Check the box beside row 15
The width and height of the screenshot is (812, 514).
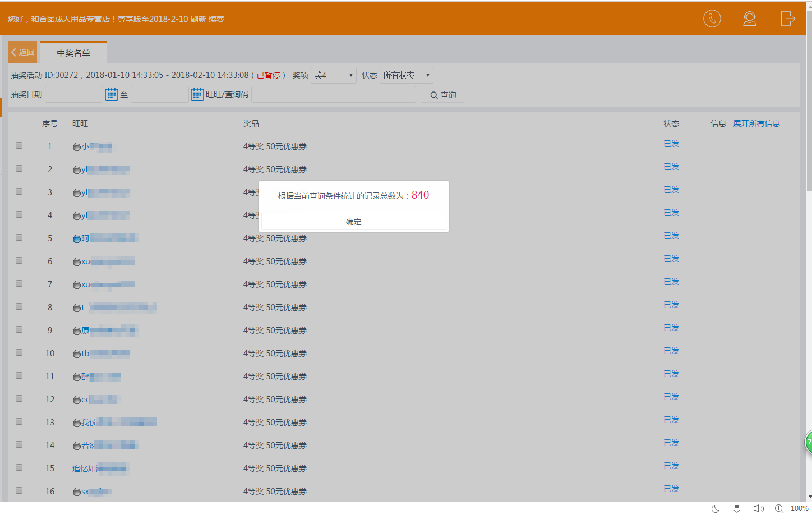pos(19,467)
